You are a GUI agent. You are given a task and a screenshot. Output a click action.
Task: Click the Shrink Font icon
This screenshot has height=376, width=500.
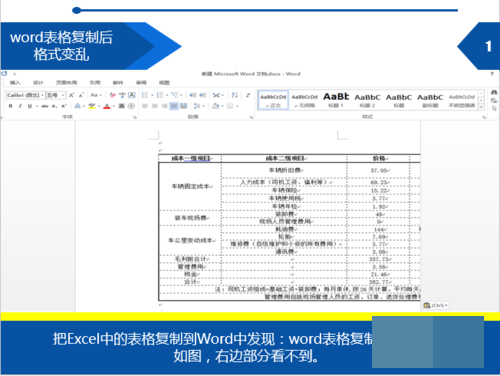pos(81,95)
